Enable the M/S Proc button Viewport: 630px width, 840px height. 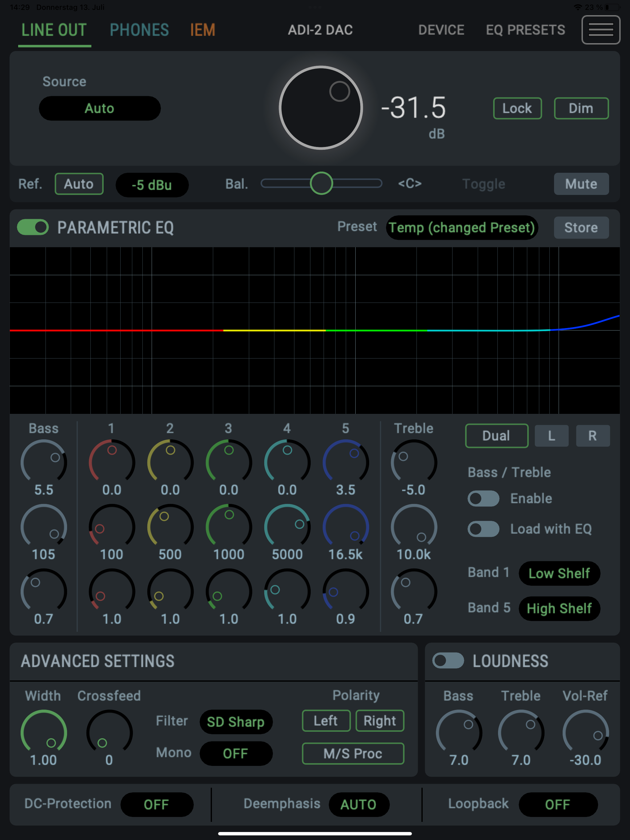[353, 753]
